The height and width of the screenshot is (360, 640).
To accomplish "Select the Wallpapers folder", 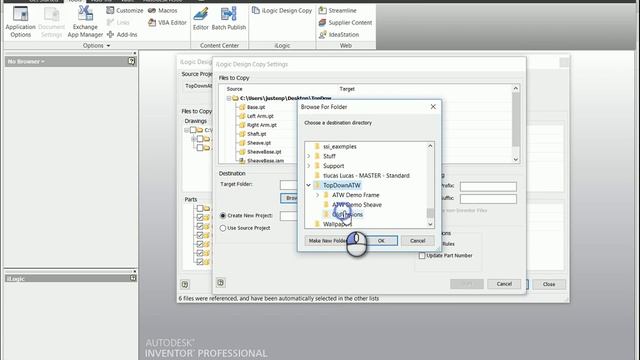I will 337,224.
